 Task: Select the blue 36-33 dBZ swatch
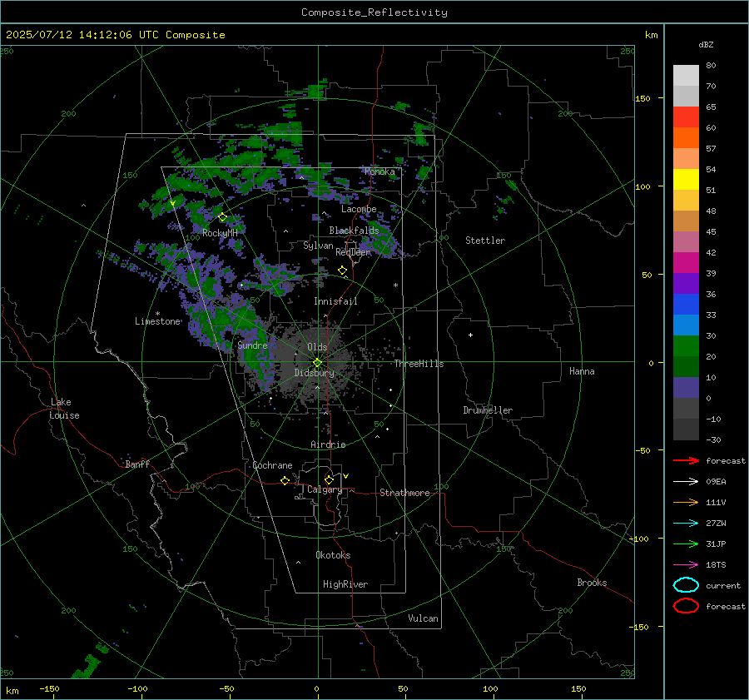[686, 304]
